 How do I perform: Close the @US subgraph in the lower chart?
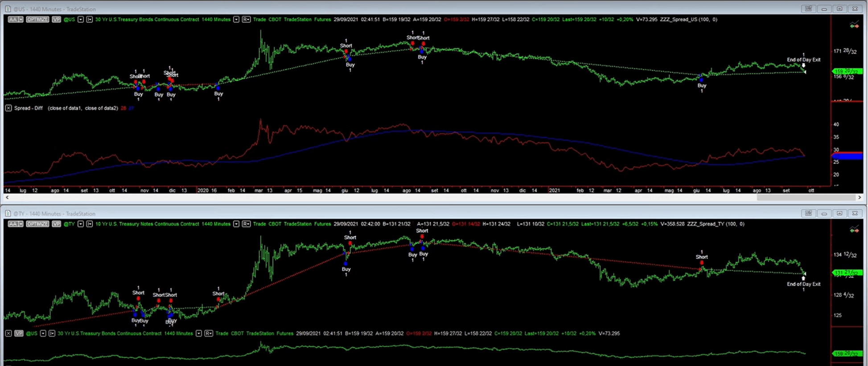click(x=8, y=333)
